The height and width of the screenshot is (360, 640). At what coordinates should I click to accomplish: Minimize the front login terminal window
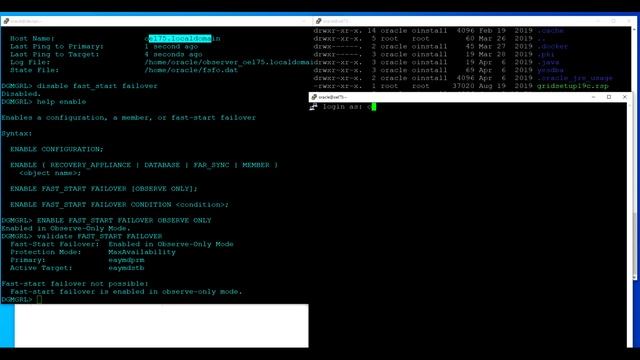tap(593, 97)
